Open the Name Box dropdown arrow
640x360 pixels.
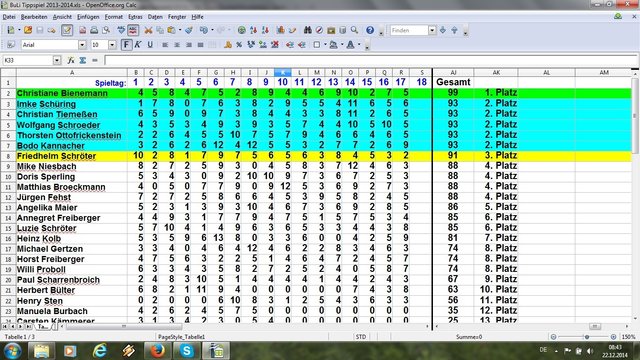coord(57,60)
